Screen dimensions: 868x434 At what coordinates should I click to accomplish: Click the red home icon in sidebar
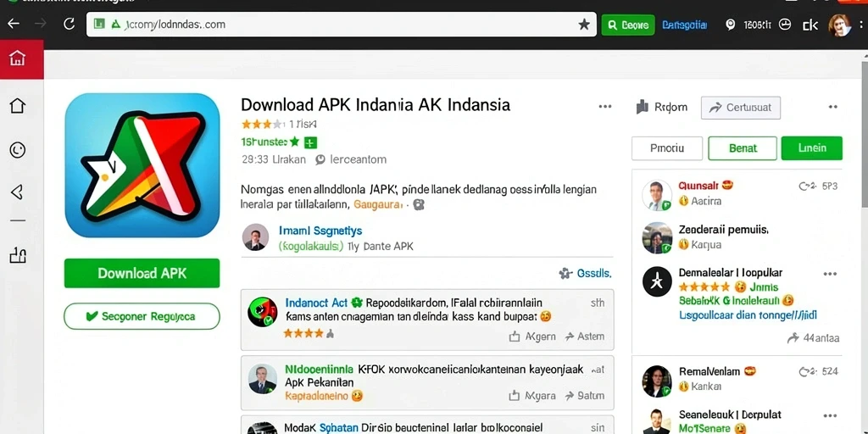[17, 58]
